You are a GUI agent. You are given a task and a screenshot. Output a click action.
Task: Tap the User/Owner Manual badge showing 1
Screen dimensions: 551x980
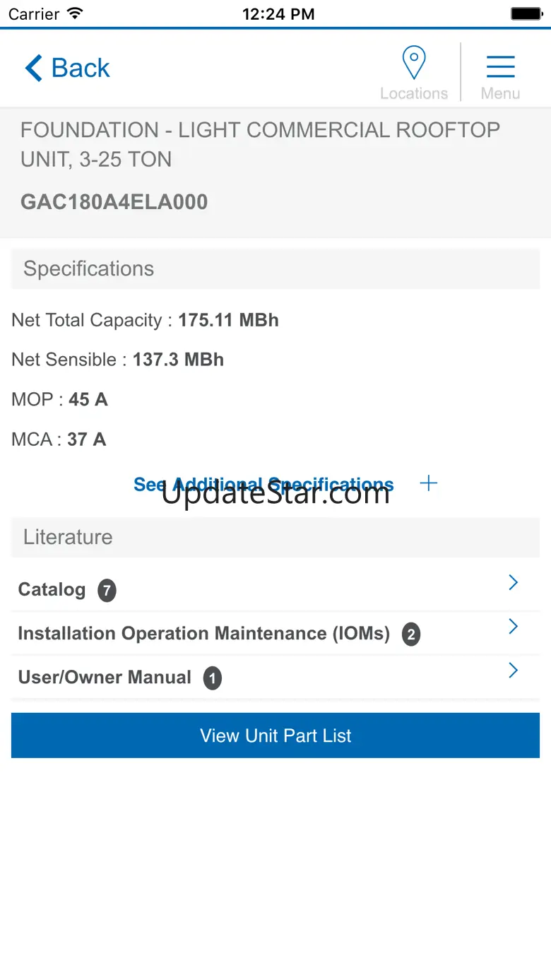tap(213, 678)
